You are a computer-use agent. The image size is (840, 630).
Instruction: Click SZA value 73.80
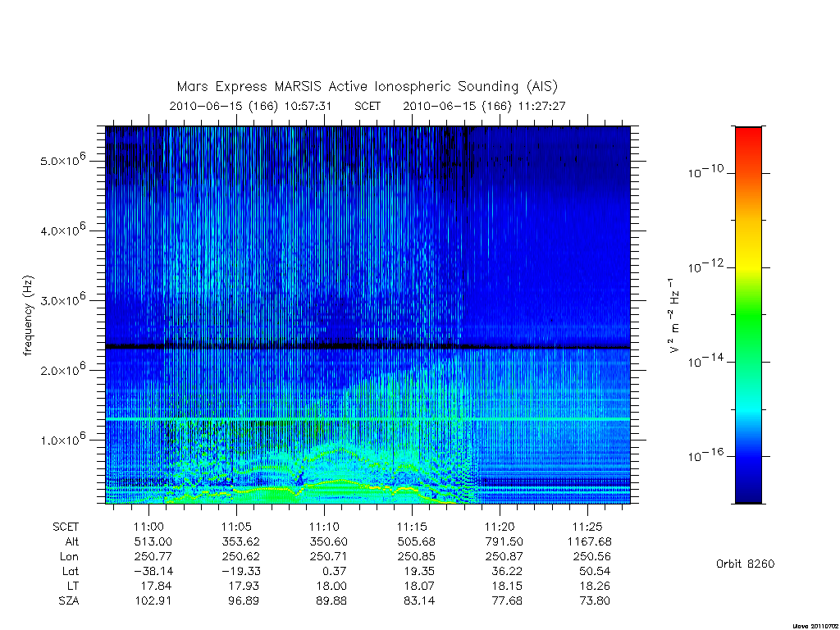click(596, 601)
